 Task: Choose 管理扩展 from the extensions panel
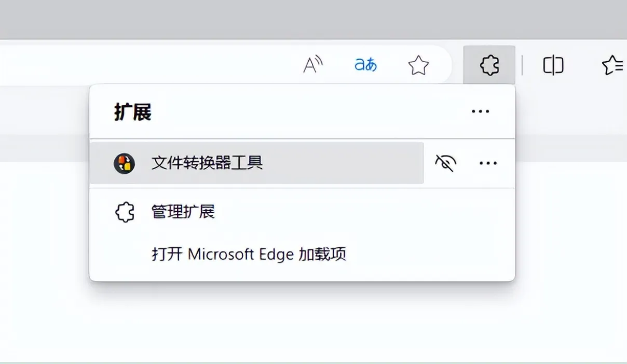click(183, 212)
